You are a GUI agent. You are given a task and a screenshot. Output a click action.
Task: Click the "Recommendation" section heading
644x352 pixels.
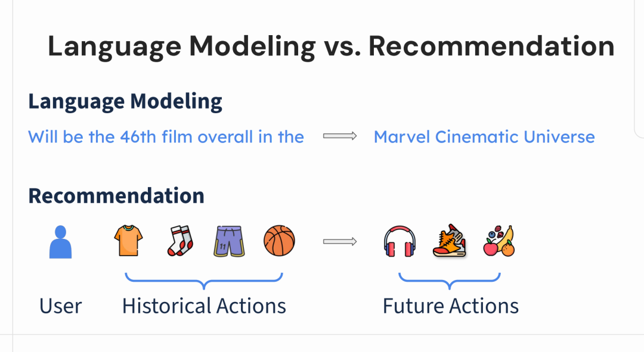116,195
